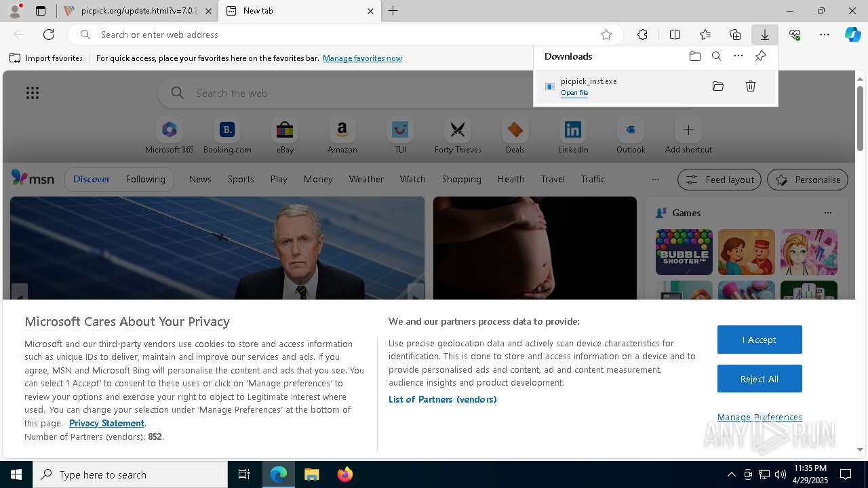This screenshot has height=488, width=868.
Task: Click Manage favorites now link
Action: pos(362,58)
